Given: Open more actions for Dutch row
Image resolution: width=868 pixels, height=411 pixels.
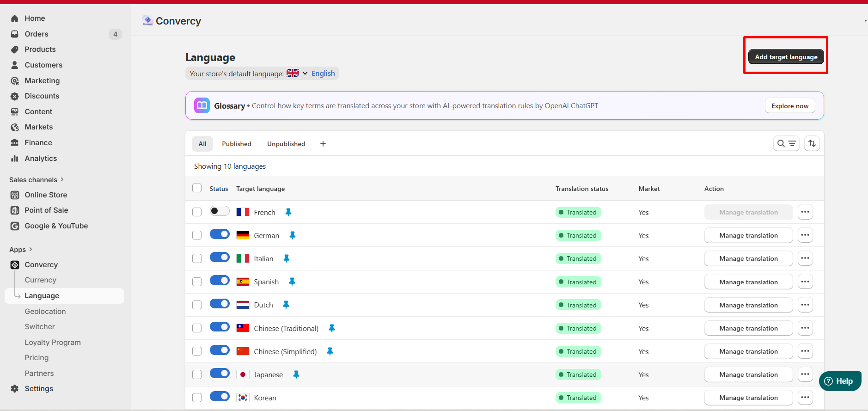Looking at the screenshot, I should click(x=805, y=305).
